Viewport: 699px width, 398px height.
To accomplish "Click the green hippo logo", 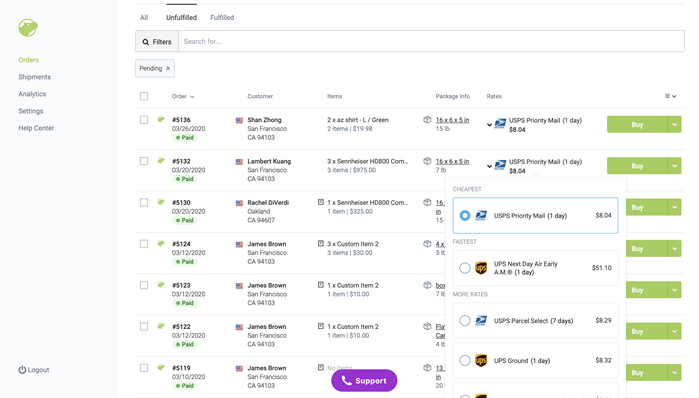I will pos(28,28).
